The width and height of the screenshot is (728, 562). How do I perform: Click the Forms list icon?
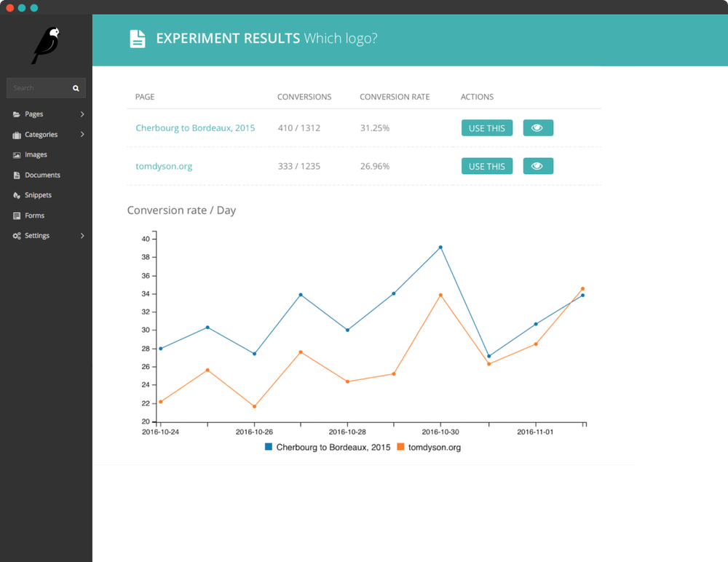point(17,216)
